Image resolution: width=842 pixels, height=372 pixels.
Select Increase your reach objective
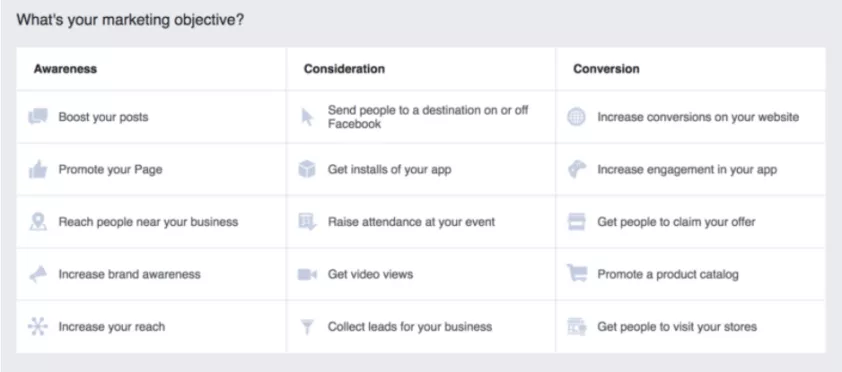point(112,326)
